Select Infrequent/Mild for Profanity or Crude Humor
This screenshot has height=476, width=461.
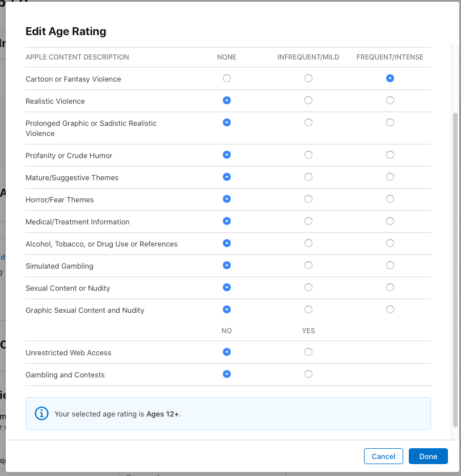(308, 155)
